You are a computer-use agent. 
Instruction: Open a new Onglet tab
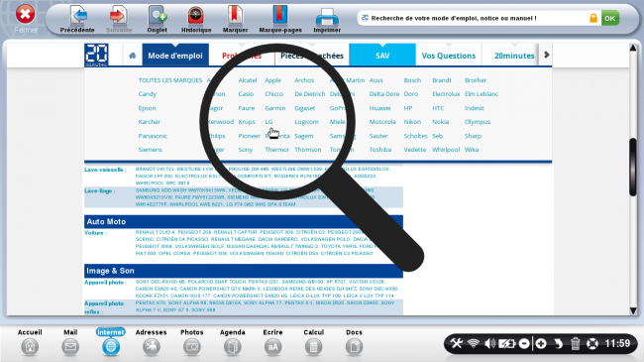point(157,19)
